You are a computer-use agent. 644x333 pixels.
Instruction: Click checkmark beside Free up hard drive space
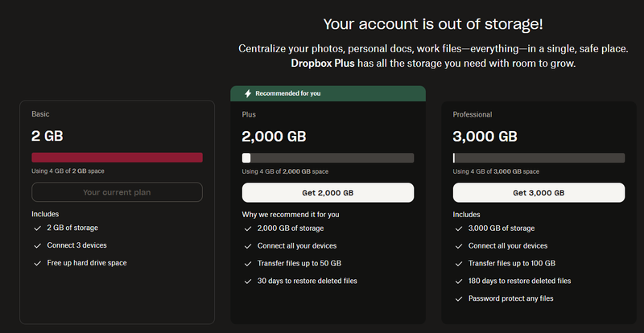[x=37, y=263]
